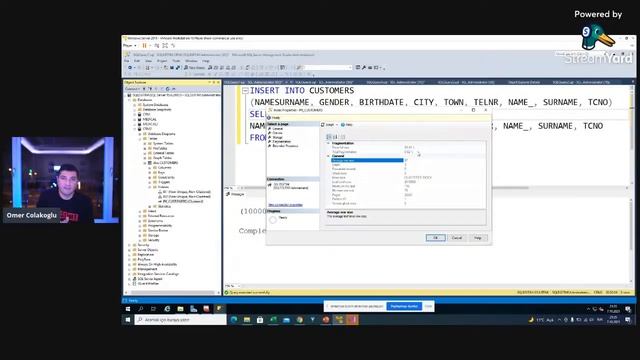
Task: Collapse the Fragmentation section in property grid
Action: click(x=328, y=143)
